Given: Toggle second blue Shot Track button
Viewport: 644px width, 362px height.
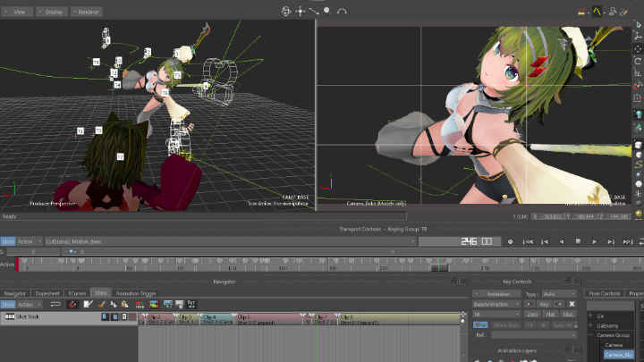Looking at the screenshot, I should click(115, 316).
